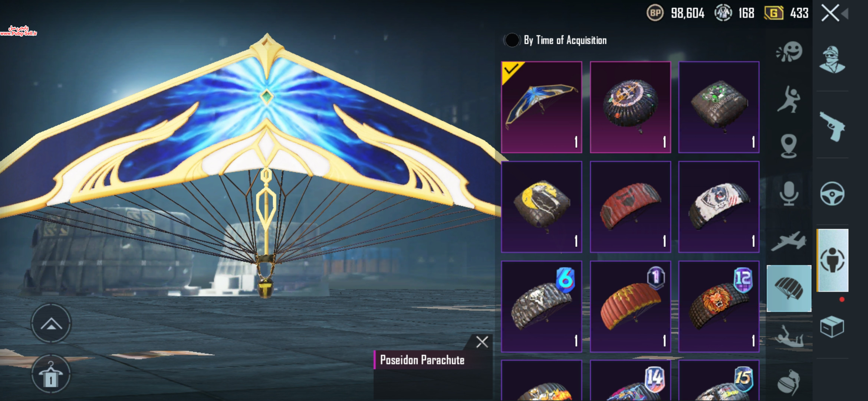Open the steering wheel vehicle skins tab
The image size is (868, 401).
[832, 193]
